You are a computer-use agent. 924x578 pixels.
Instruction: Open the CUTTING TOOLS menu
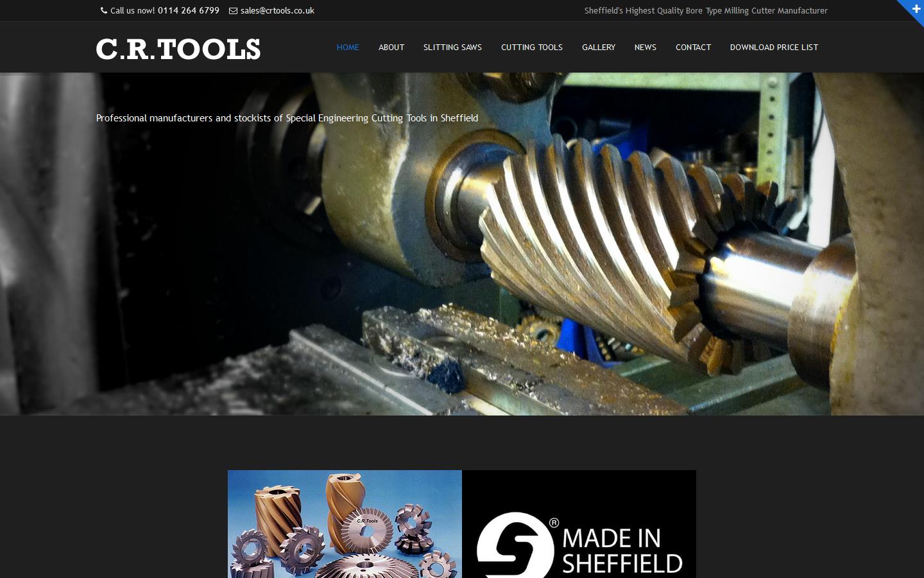[x=532, y=48]
